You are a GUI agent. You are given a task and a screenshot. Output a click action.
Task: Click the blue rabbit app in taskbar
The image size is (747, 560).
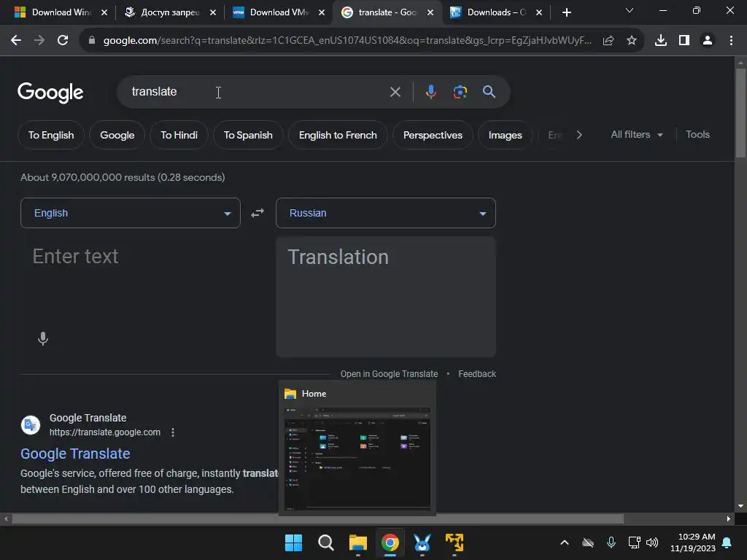(x=422, y=542)
